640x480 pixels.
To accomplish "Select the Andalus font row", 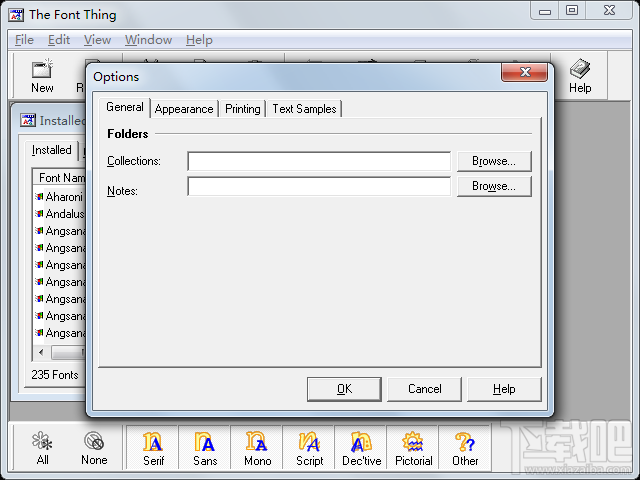I will click(x=60, y=213).
